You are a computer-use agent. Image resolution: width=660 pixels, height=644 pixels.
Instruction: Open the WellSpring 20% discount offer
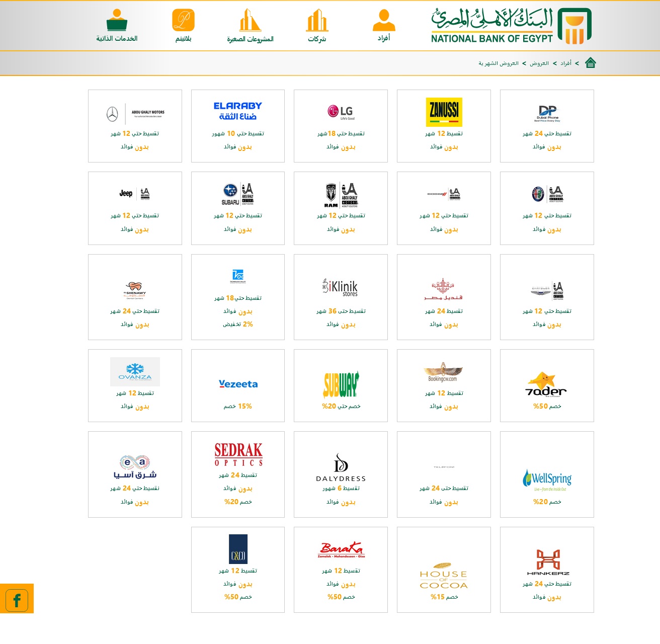click(547, 474)
